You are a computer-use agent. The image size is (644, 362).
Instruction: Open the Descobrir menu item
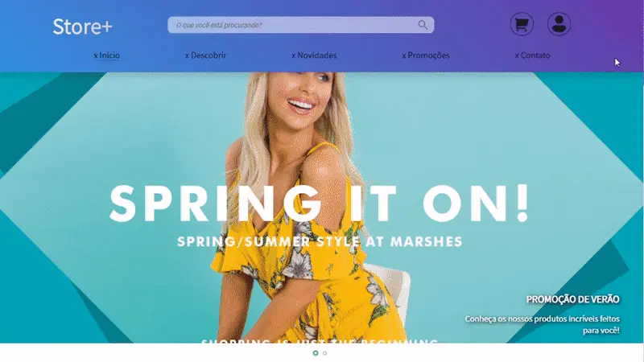(208, 56)
